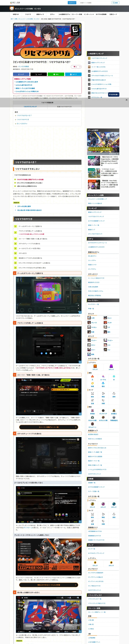Click the 検索 search button

tap(115, 3)
